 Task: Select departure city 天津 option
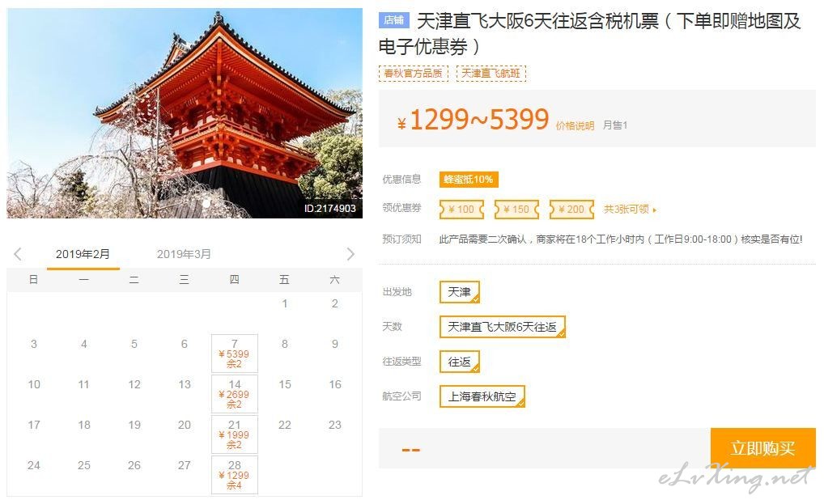pyautogui.click(x=459, y=292)
